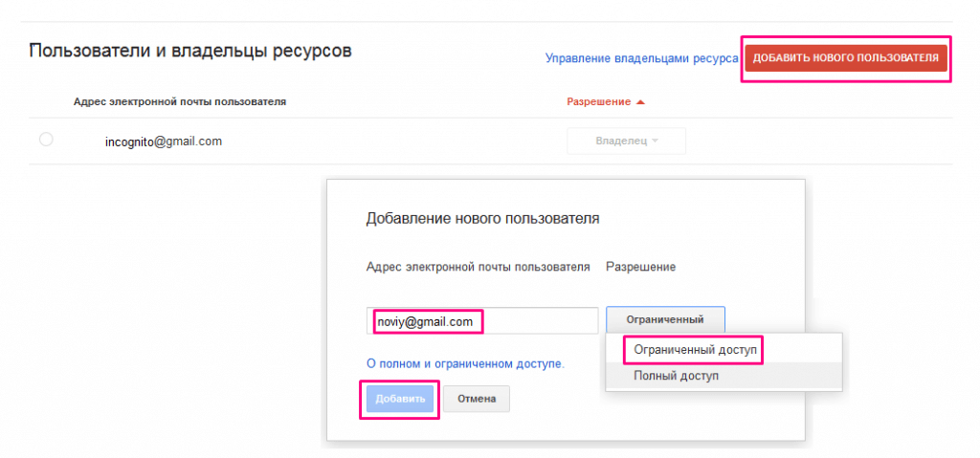Image resolution: width=980 pixels, height=458 pixels.
Task: Open the Управление владельцами ресурса link
Action: pos(641,58)
